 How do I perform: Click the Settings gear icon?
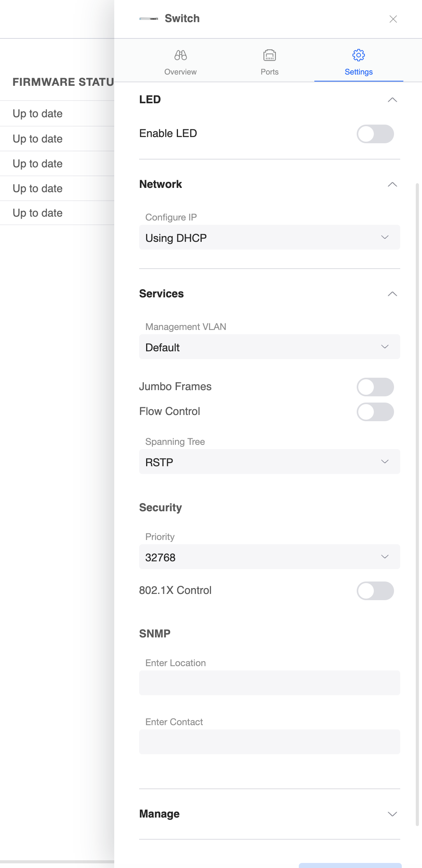[x=358, y=56]
